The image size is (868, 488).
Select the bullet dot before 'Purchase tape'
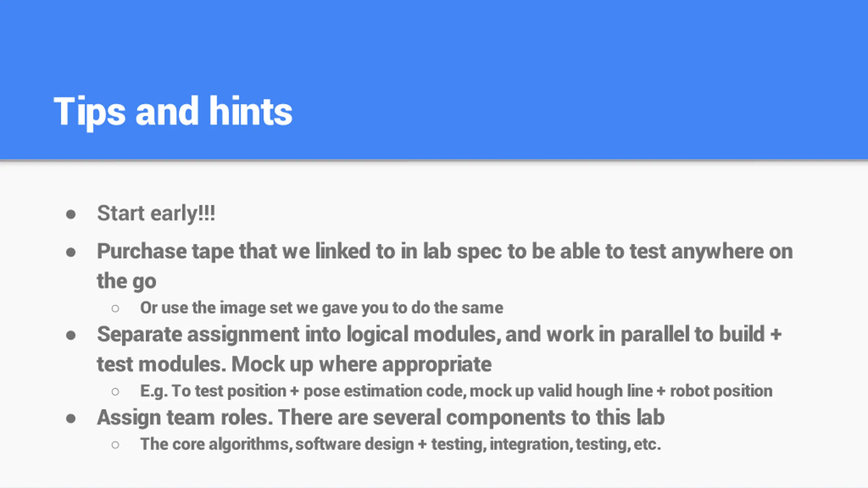71,252
